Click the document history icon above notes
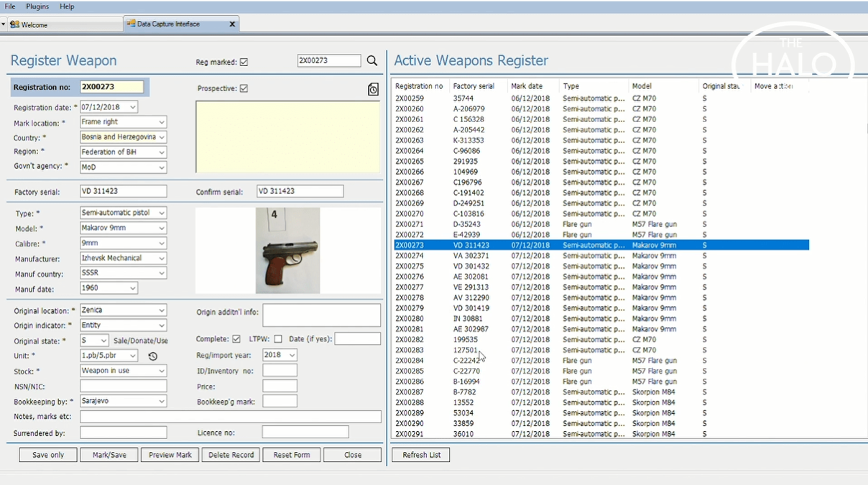 (x=373, y=89)
